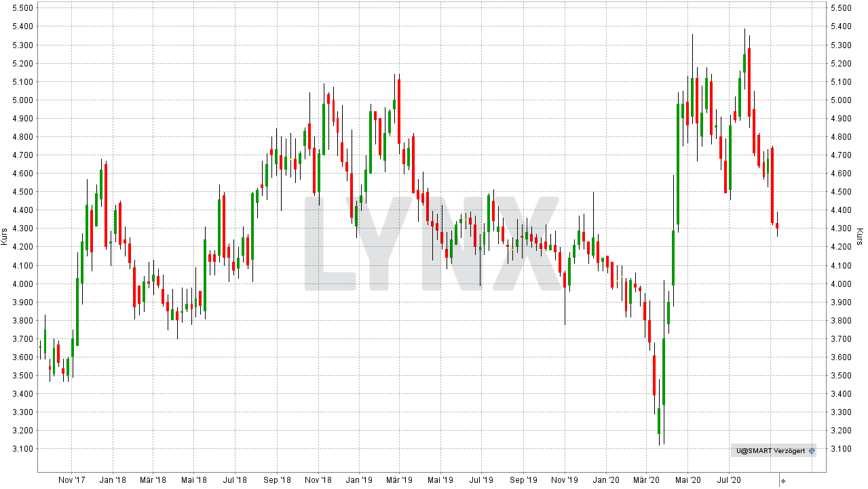This screenshot has width=868, height=489.
Task: Select the 'Jan '18' date label
Action: coord(112,480)
